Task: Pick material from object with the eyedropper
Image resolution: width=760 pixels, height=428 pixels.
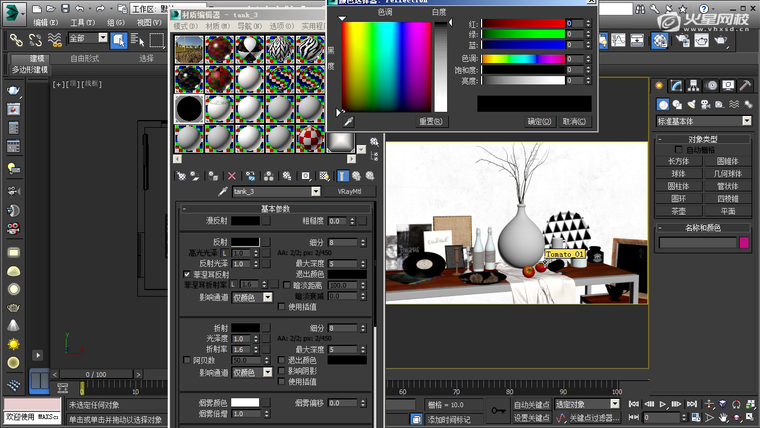Action: coord(222,191)
